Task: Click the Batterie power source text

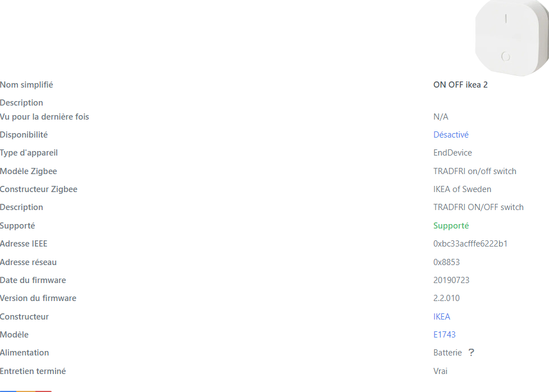Action: point(447,353)
